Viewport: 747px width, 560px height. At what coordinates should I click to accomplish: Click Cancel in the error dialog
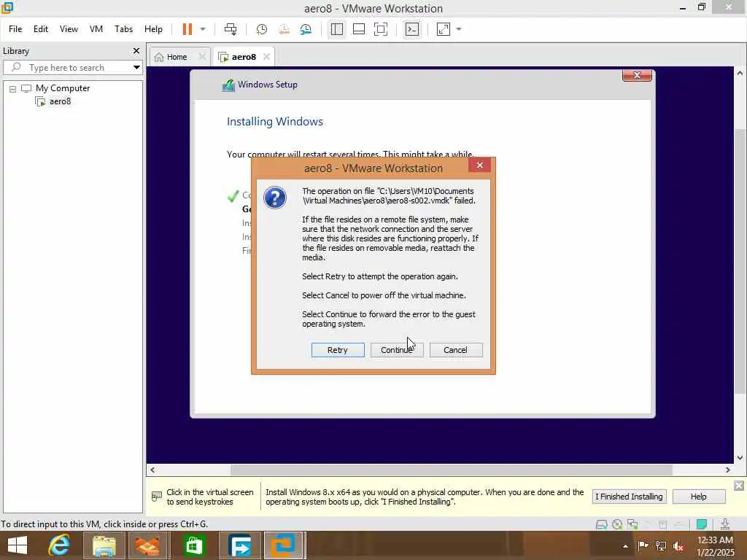pos(456,350)
